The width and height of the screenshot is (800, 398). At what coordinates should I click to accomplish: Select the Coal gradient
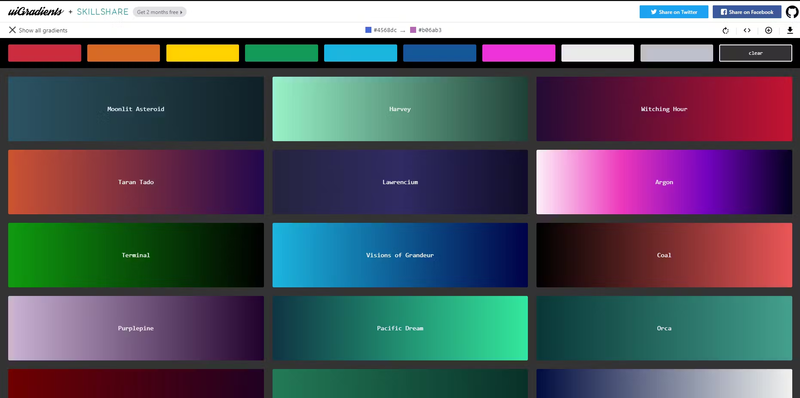[664, 255]
